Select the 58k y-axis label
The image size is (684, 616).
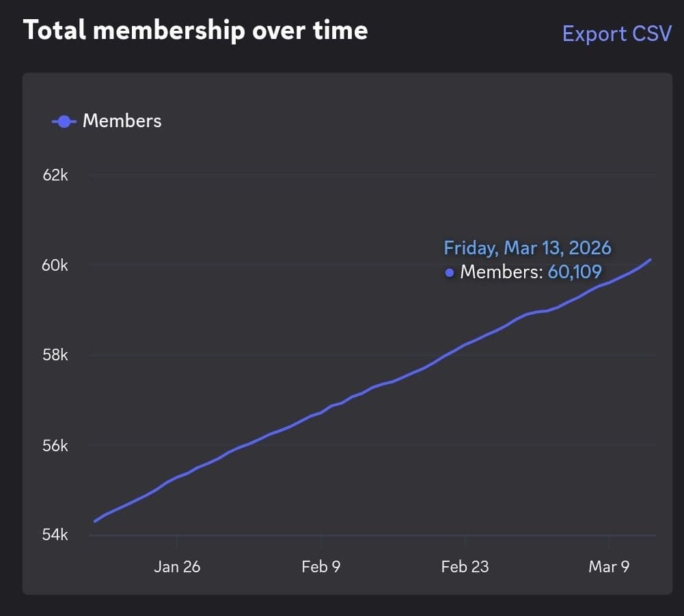[55, 356]
